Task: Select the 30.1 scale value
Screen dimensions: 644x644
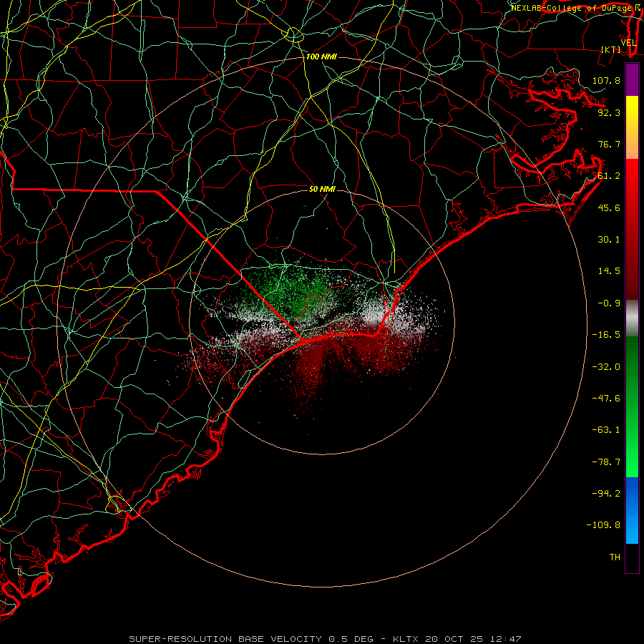Action: coord(609,240)
